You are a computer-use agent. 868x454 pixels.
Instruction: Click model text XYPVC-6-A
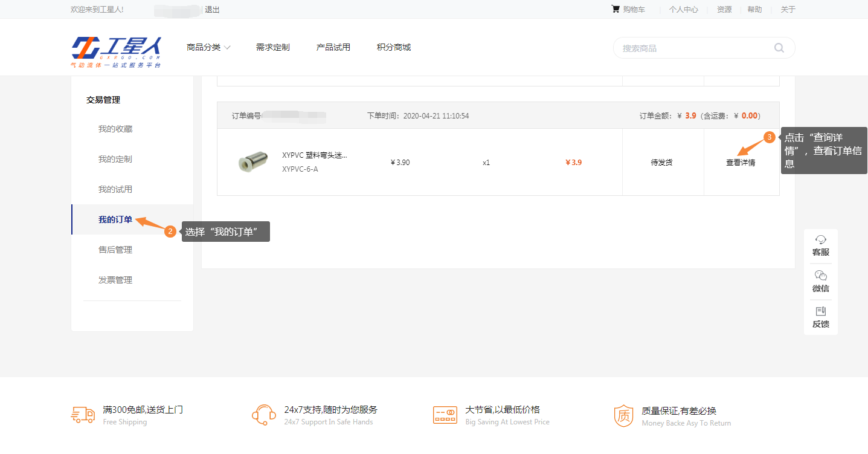click(x=300, y=169)
